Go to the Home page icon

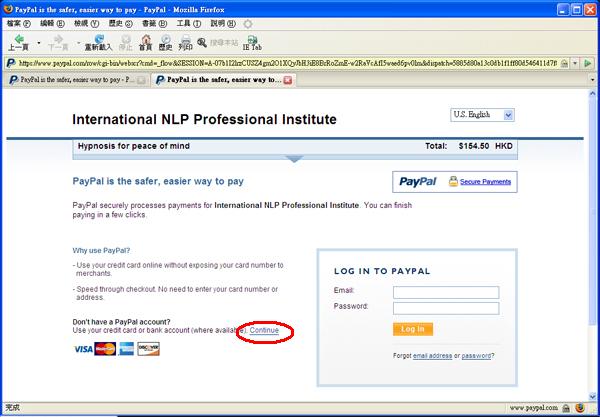point(145,42)
